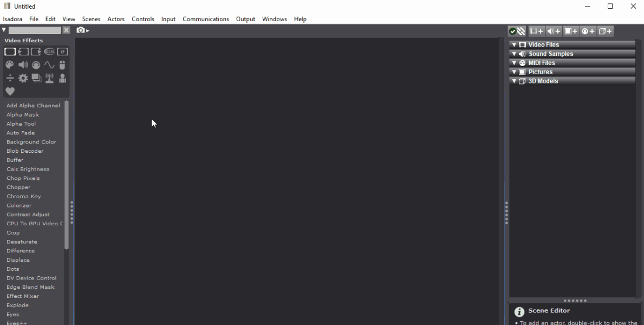
Task: Open the Scenes menu
Action: [x=91, y=19]
